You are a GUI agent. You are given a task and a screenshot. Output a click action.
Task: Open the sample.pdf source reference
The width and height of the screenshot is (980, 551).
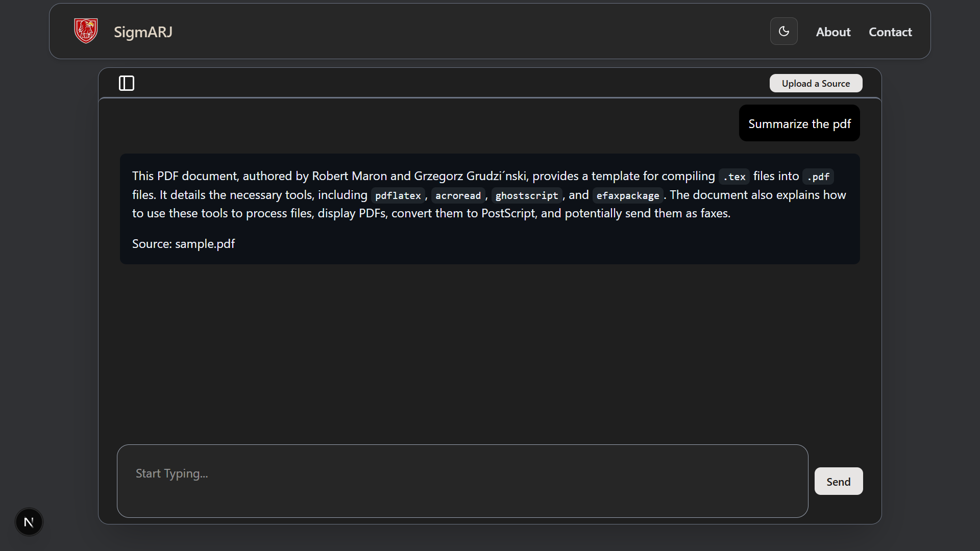204,244
